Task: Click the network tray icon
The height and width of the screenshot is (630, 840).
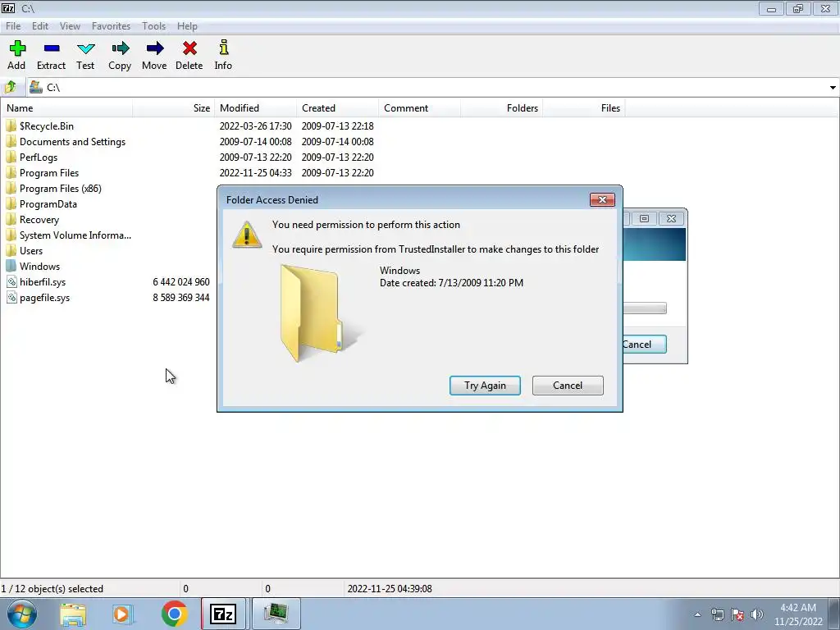Action: 717,614
